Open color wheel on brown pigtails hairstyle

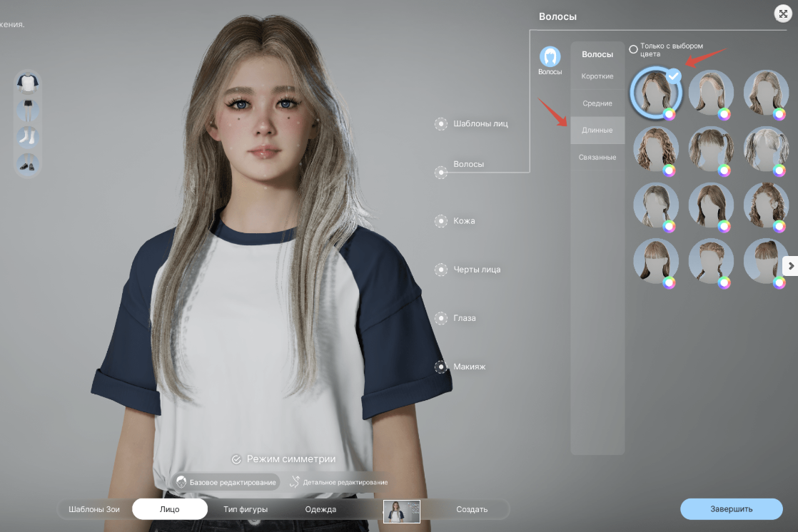pyautogui.click(x=724, y=170)
